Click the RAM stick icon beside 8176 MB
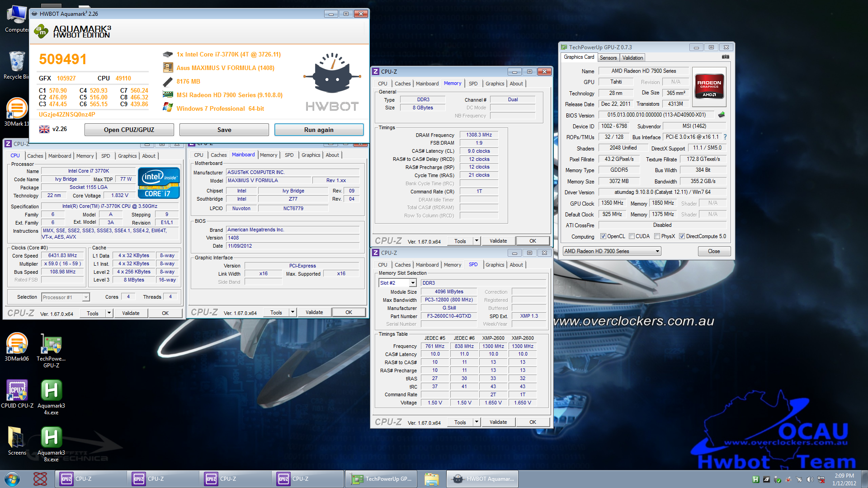This screenshot has width=868, height=488. [168, 81]
